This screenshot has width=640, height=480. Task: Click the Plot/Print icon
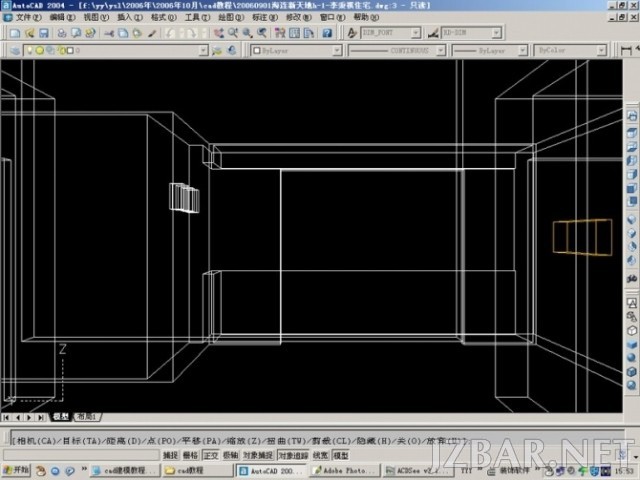coord(62,33)
